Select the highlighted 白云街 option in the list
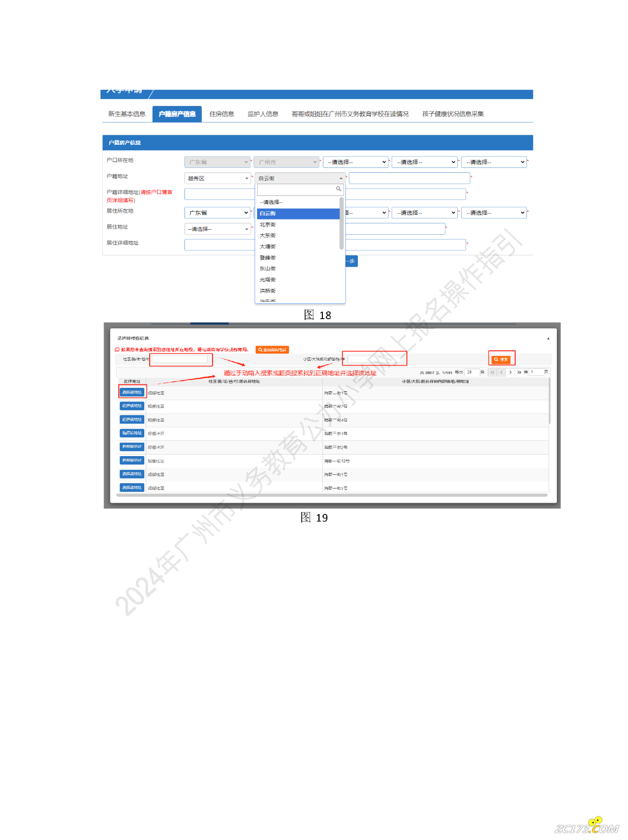 pyautogui.click(x=298, y=214)
